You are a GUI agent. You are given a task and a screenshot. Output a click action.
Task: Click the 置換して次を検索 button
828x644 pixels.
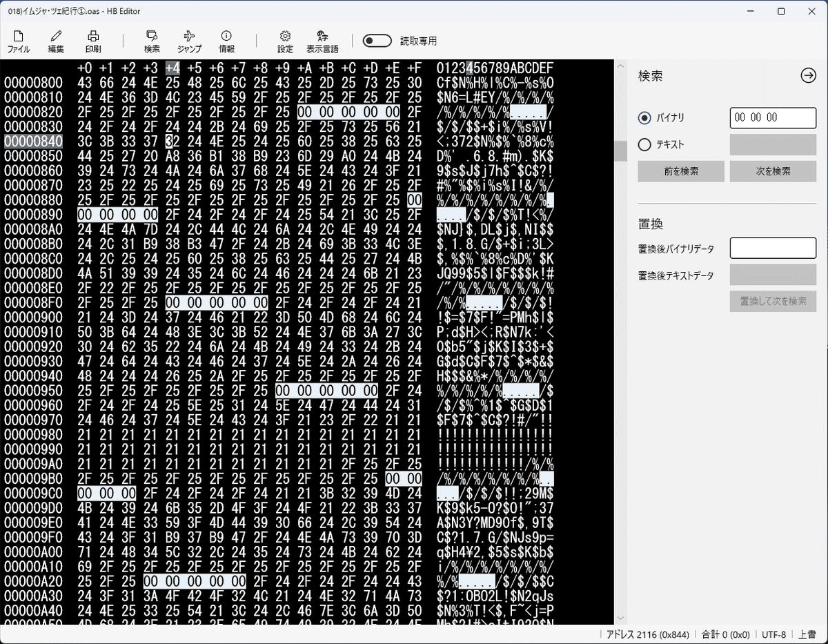[773, 301]
